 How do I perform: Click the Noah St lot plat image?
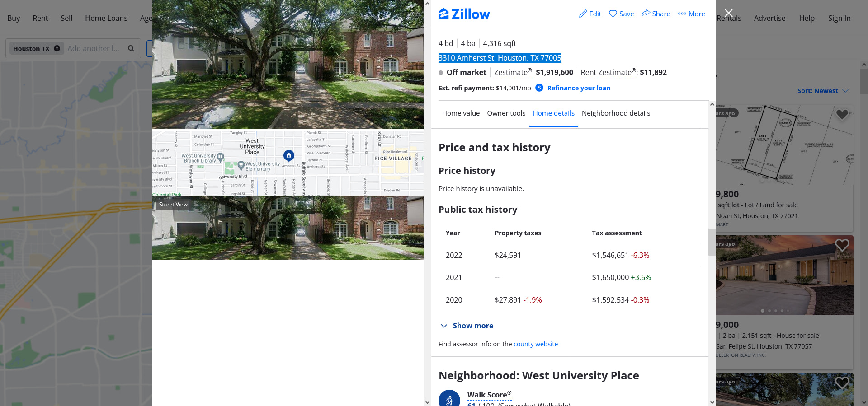(784, 145)
